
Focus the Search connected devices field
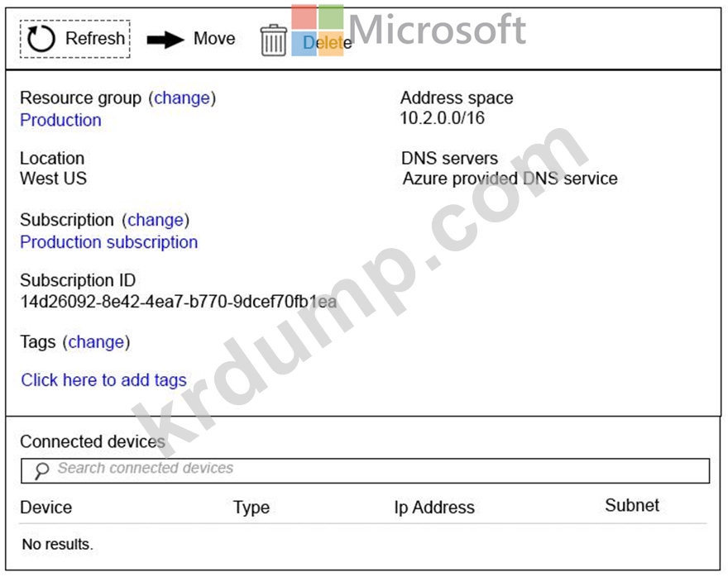[366, 471]
